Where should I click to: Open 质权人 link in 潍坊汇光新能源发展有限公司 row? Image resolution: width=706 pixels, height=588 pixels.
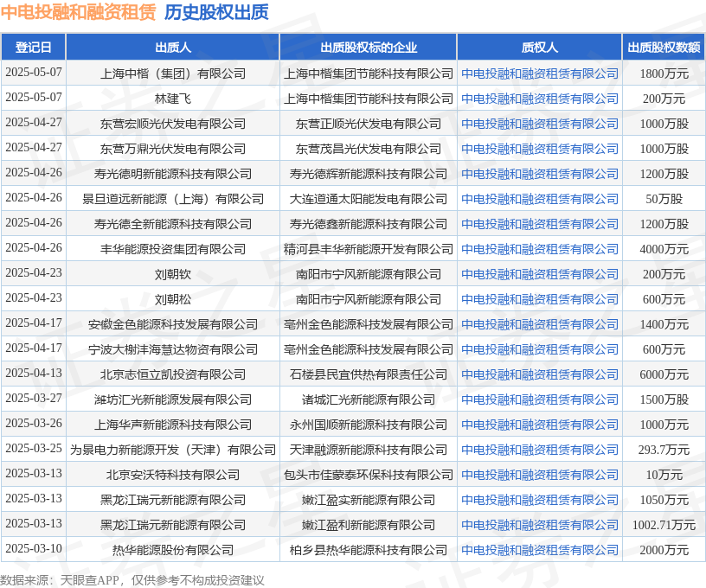click(x=539, y=399)
